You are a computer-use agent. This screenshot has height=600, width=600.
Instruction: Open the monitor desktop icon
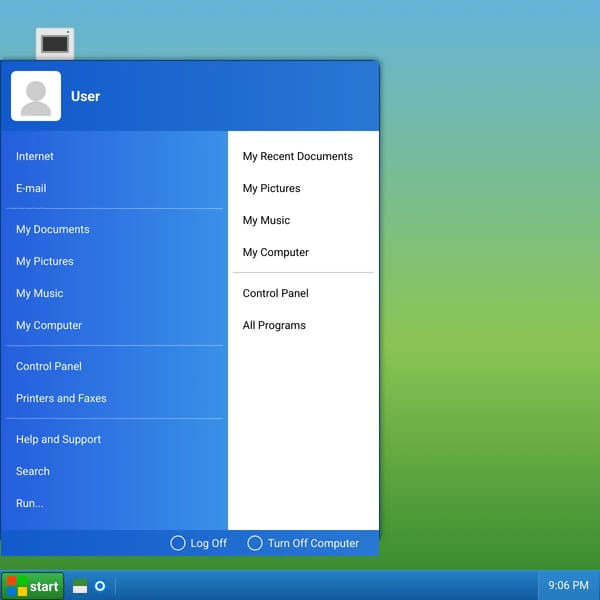click(x=55, y=44)
